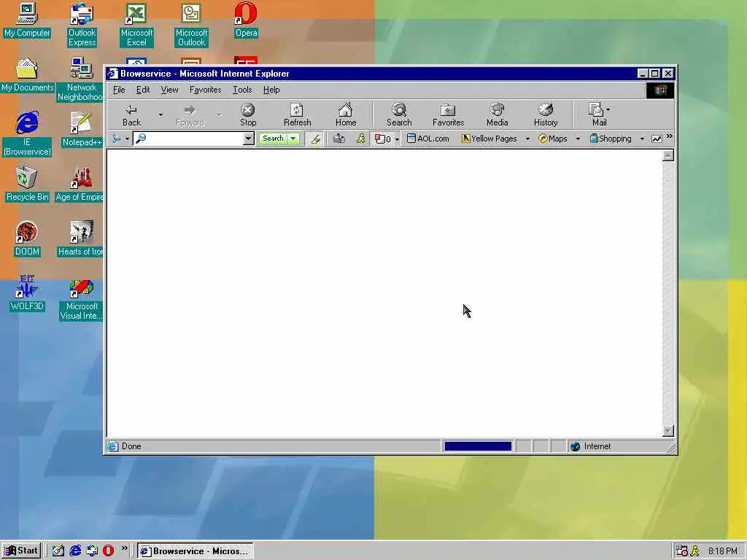Expand the Back button history dropdown arrow
747x560 pixels.
[160, 114]
